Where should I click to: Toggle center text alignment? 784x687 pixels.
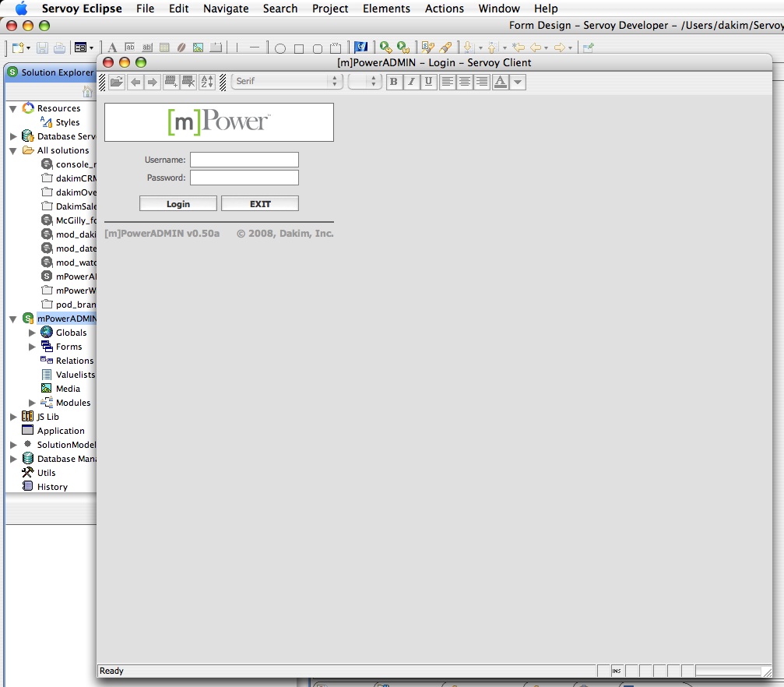coord(465,82)
